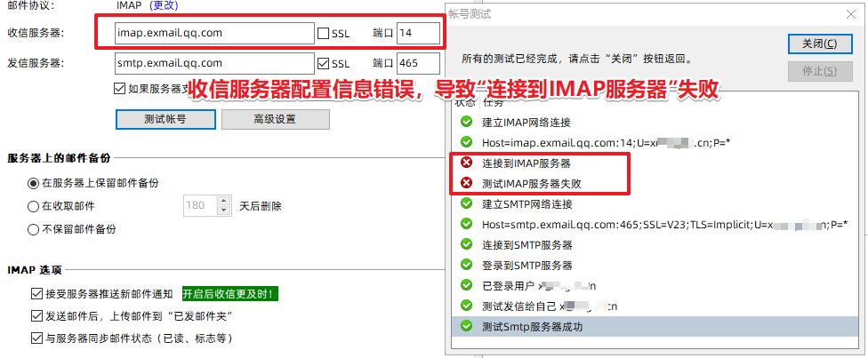
Task: Select the 测试发信给自己 row
Action: (x=656, y=306)
